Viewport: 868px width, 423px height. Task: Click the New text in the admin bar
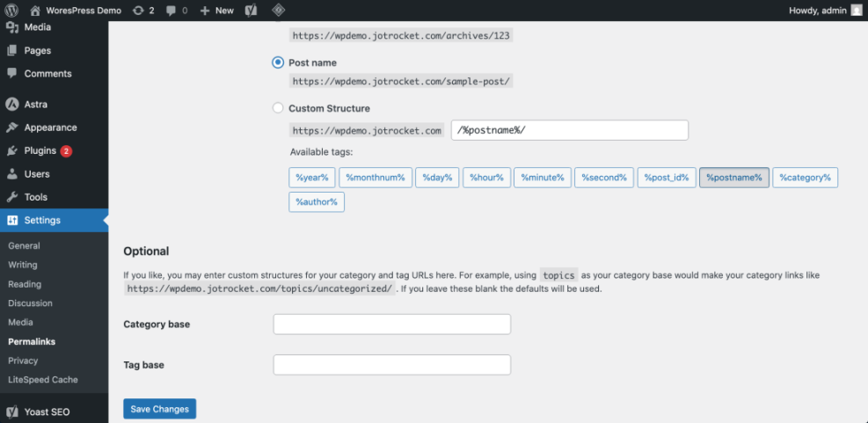pyautogui.click(x=224, y=11)
